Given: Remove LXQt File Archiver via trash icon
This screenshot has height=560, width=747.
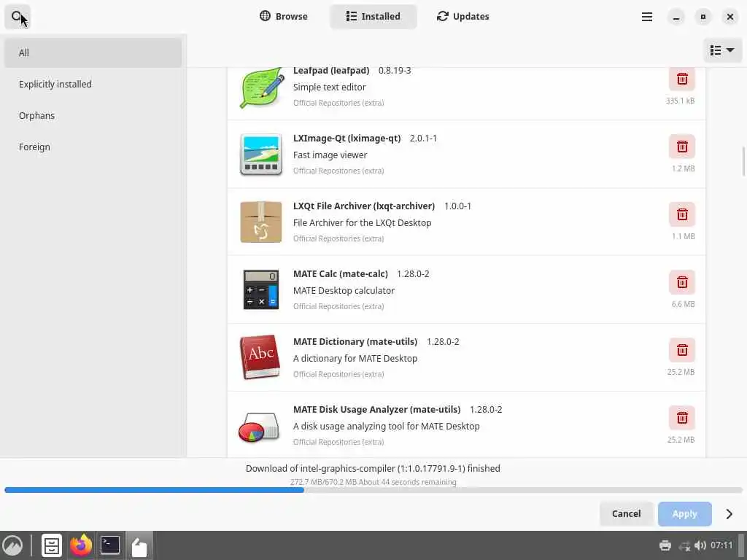Looking at the screenshot, I should 682,215.
